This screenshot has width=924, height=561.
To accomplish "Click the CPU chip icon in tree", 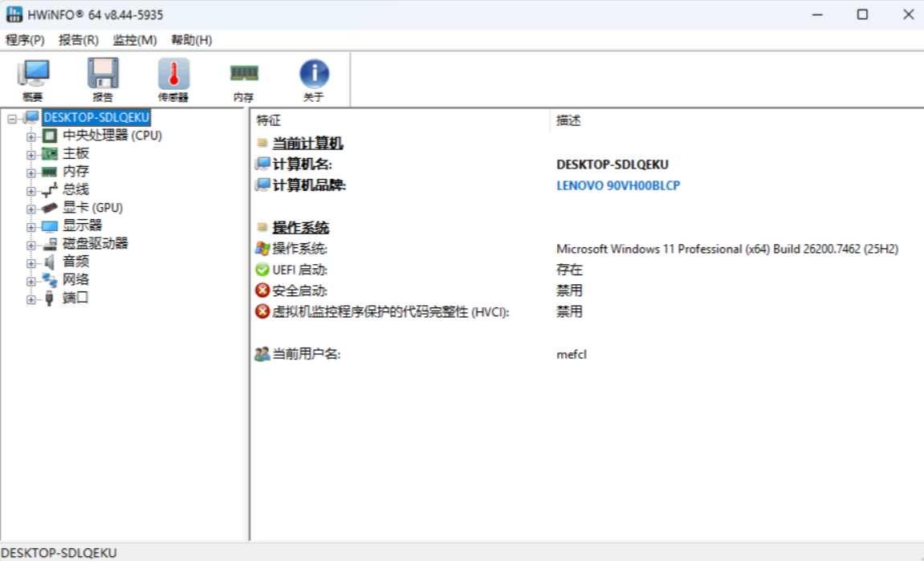I will [50, 136].
